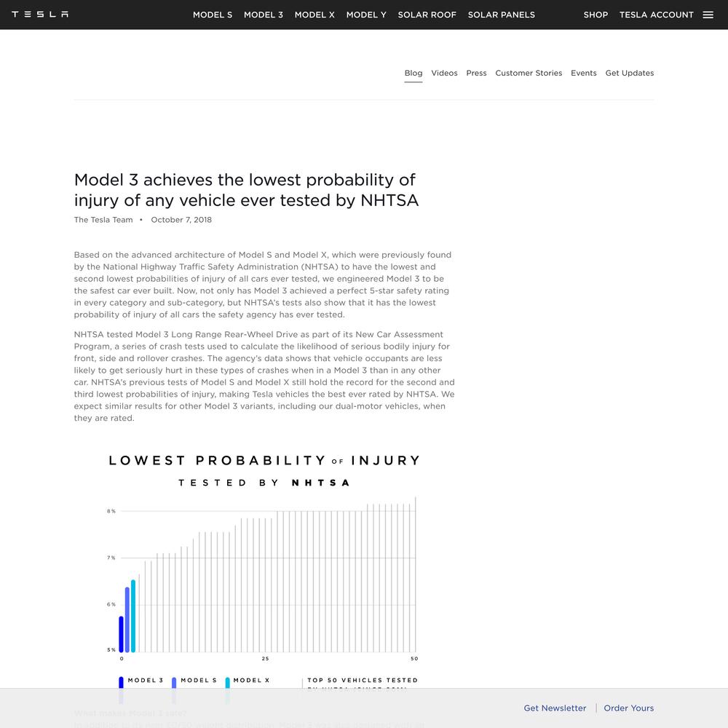
Task: Click the October 7, 2018 date
Action: tap(181, 220)
